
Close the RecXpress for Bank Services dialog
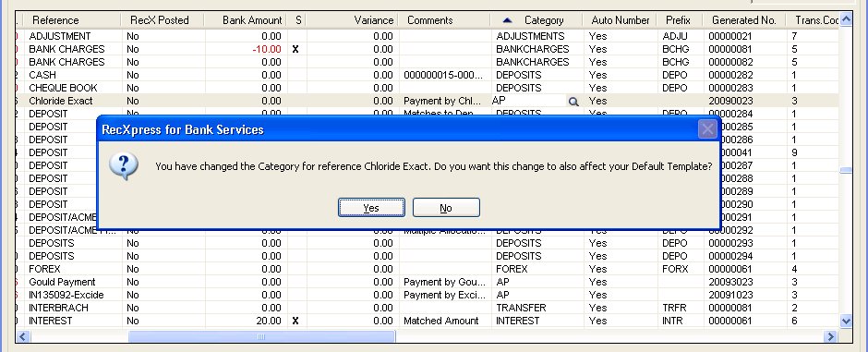[x=707, y=129]
